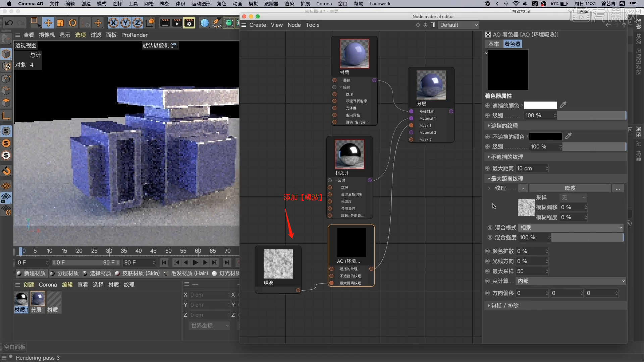Click the Rotate tool icon
This screenshot has width=644, height=362.
click(72, 22)
